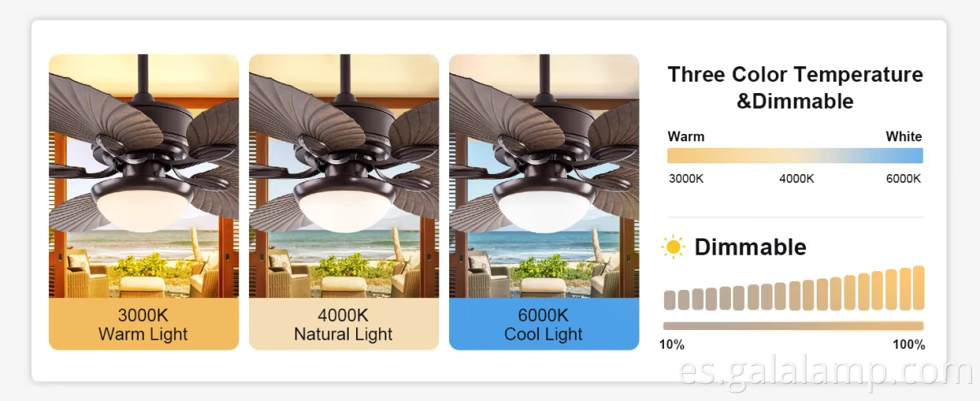Select the 4000K Natural Light fan photo

[344, 176]
